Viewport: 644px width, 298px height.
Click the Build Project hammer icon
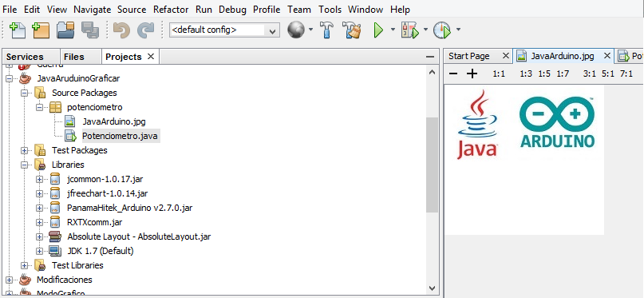327,30
